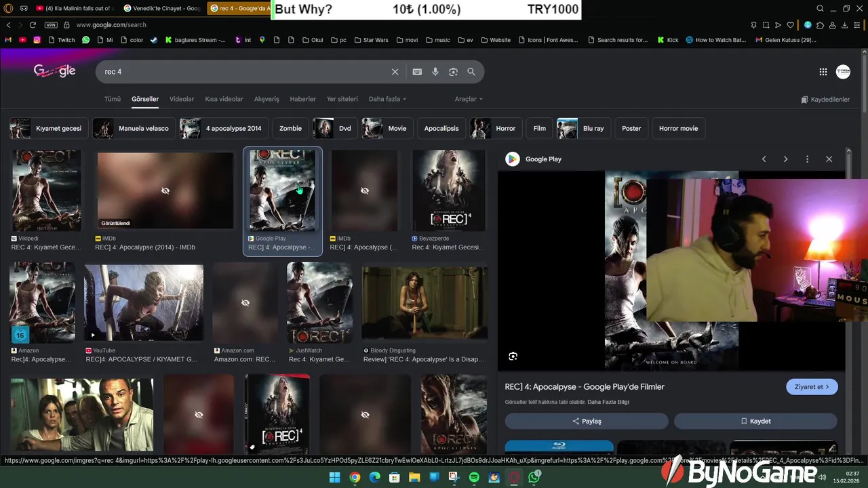Click the Paylaş share button

click(587, 421)
